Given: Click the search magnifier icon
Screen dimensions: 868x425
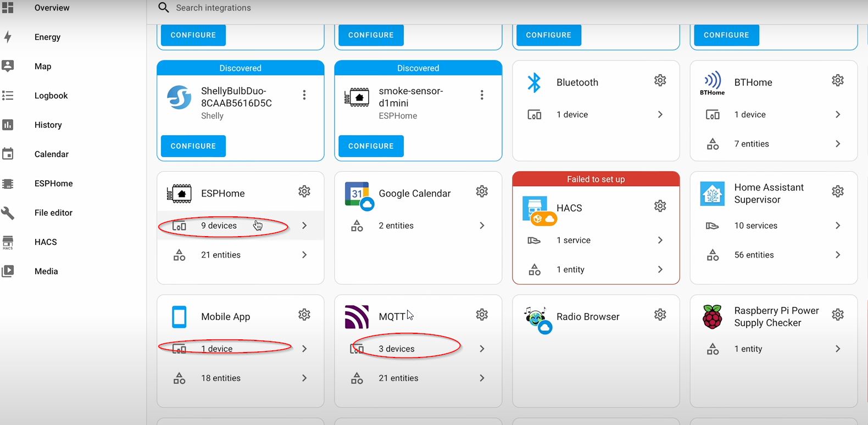Looking at the screenshot, I should [163, 8].
